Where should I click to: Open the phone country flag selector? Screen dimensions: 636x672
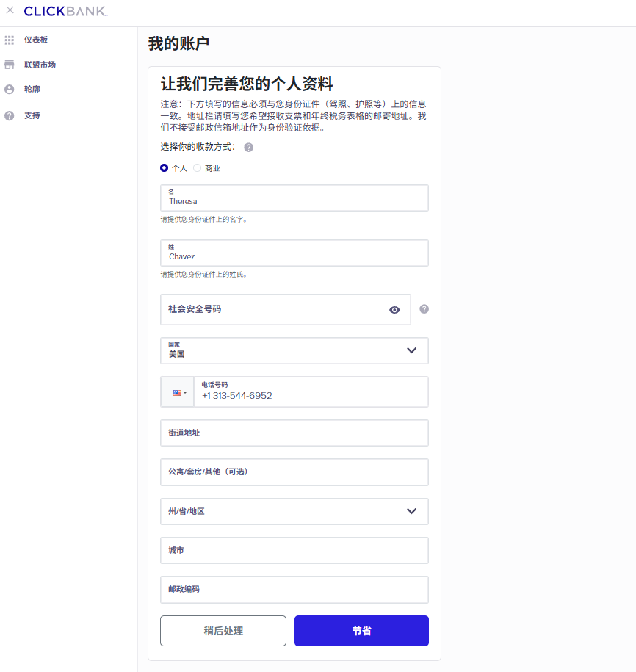tap(177, 391)
